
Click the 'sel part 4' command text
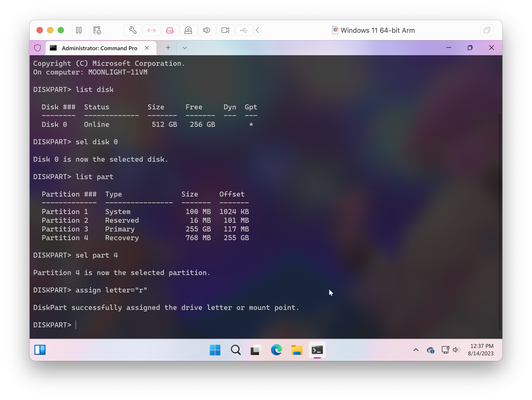point(97,255)
